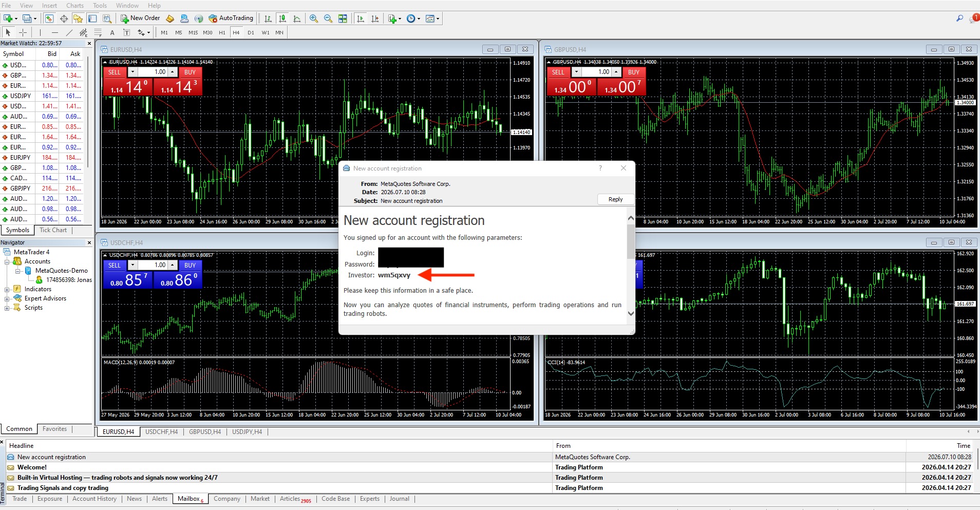Open the New Chart dropdown arrow
980x510 pixels.
click(x=16, y=19)
